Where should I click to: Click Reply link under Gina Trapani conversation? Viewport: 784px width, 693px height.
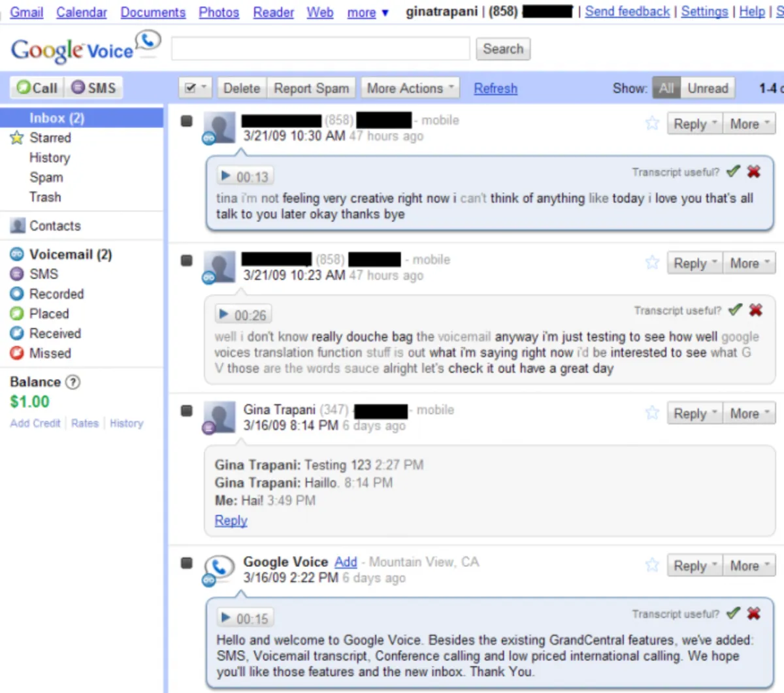tap(231, 521)
